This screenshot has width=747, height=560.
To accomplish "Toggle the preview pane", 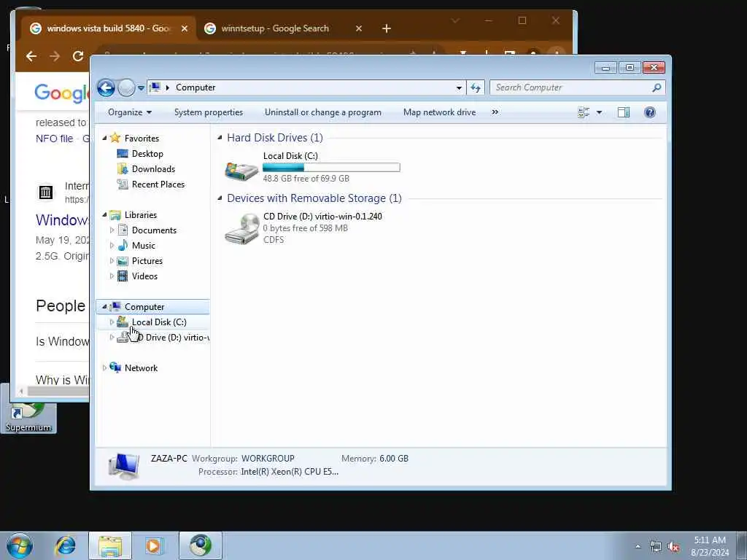I will point(624,112).
